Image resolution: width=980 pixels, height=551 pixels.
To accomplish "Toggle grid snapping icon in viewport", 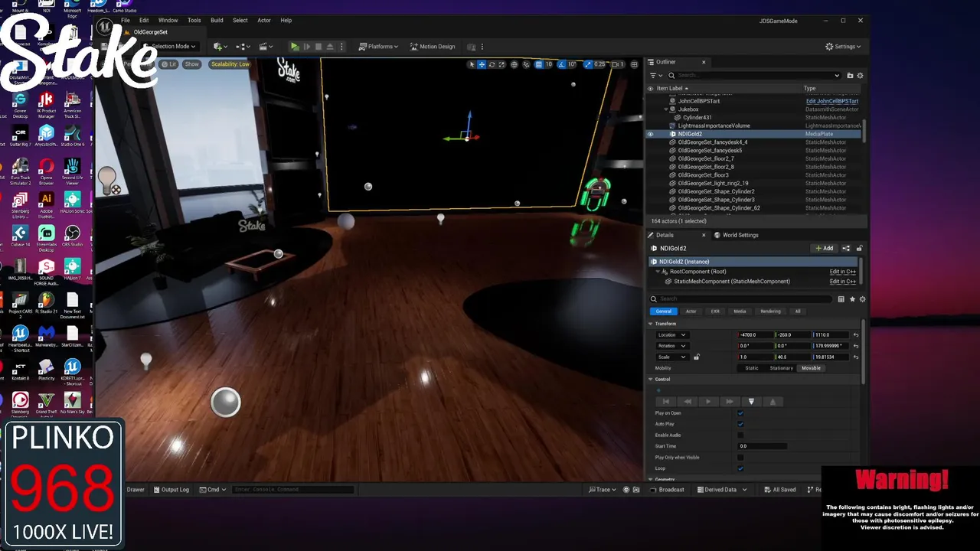I will pos(539,64).
